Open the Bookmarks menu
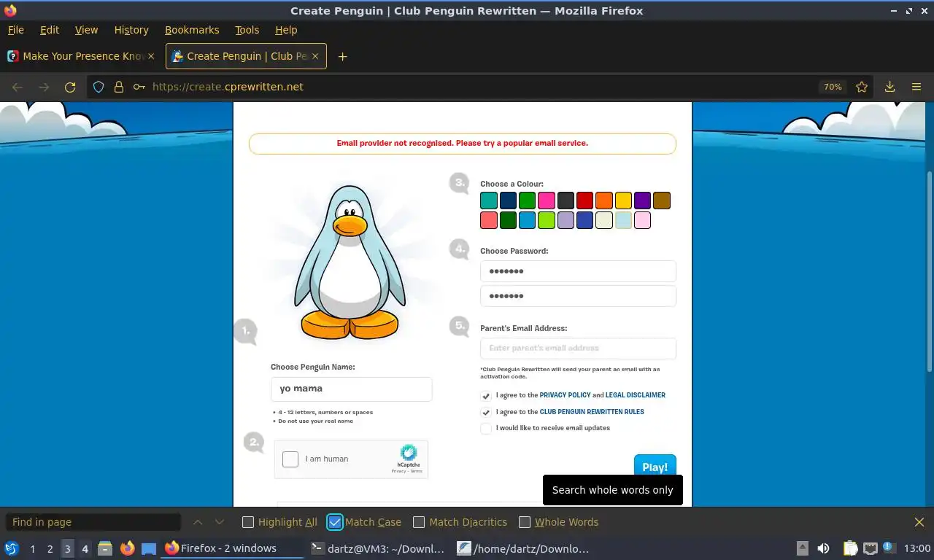The image size is (934, 560). [x=192, y=30]
